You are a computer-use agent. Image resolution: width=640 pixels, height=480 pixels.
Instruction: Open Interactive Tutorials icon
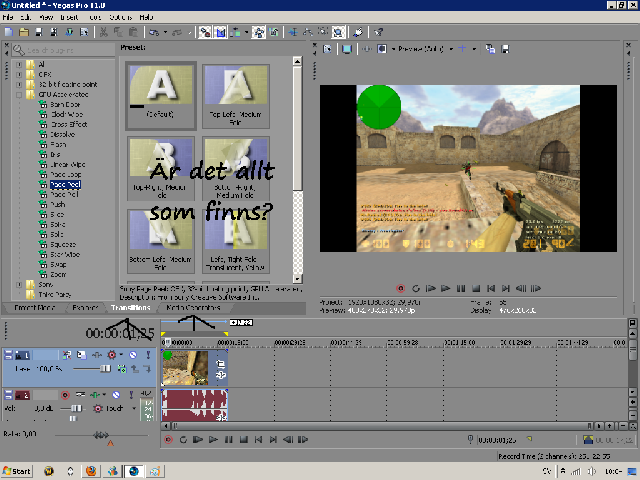[x=358, y=32]
